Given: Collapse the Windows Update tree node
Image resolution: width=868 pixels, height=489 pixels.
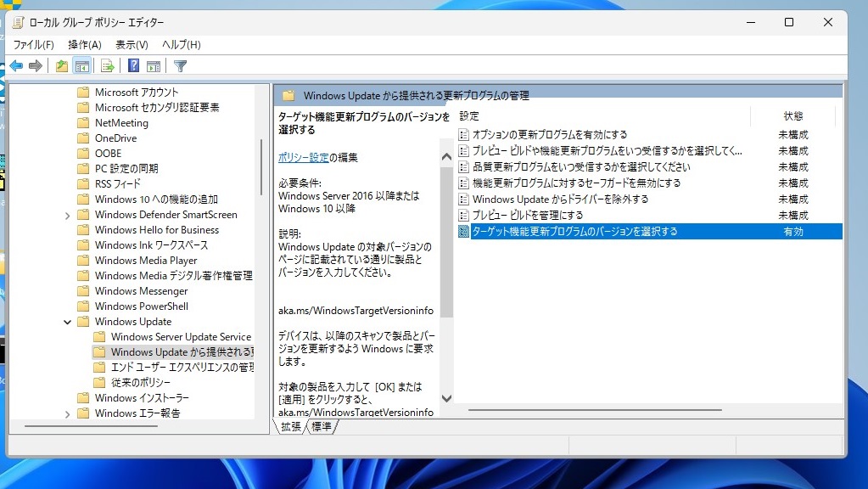Looking at the screenshot, I should click(x=67, y=322).
